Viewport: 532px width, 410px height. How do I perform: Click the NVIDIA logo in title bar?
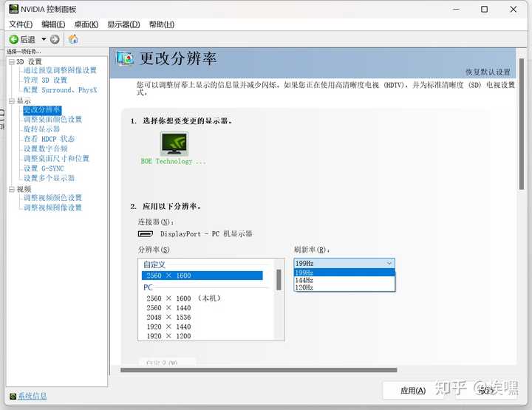pos(13,9)
